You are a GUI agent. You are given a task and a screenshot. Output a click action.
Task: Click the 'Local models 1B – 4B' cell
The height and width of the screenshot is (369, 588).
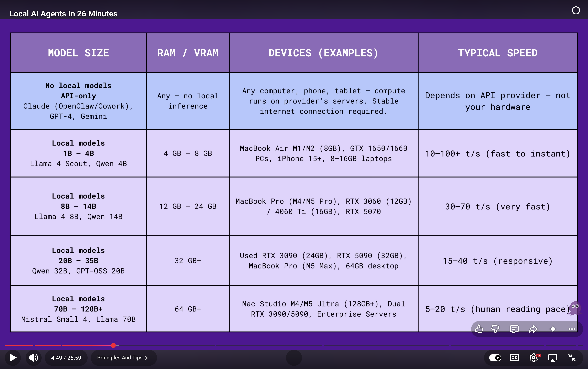78,153
